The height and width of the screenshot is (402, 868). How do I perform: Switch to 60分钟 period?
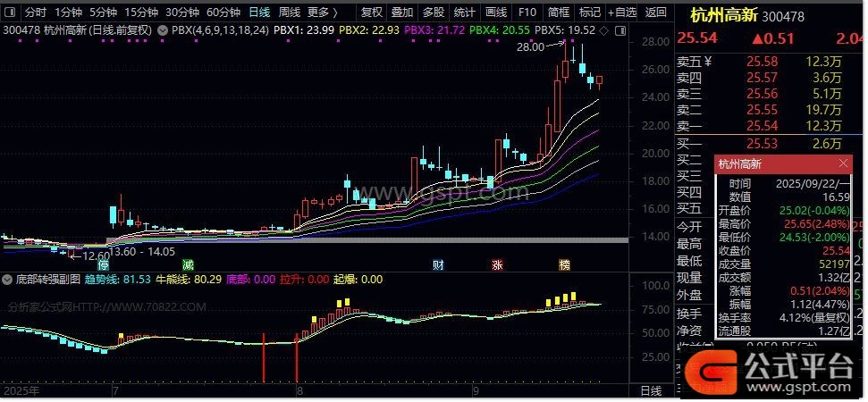[x=223, y=13]
